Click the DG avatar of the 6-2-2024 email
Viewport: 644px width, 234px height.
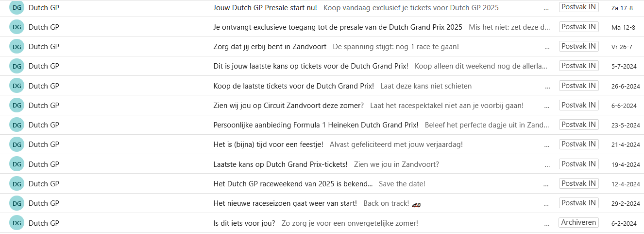[x=17, y=222]
